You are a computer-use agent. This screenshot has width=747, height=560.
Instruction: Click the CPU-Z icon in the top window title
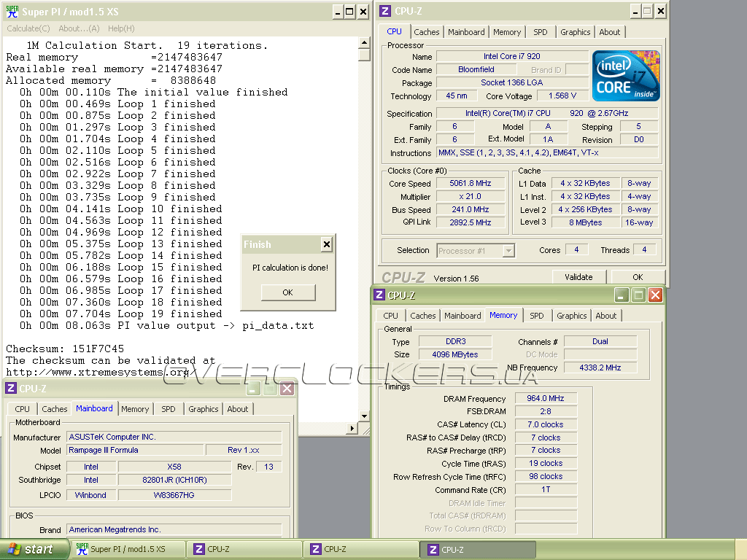(386, 11)
